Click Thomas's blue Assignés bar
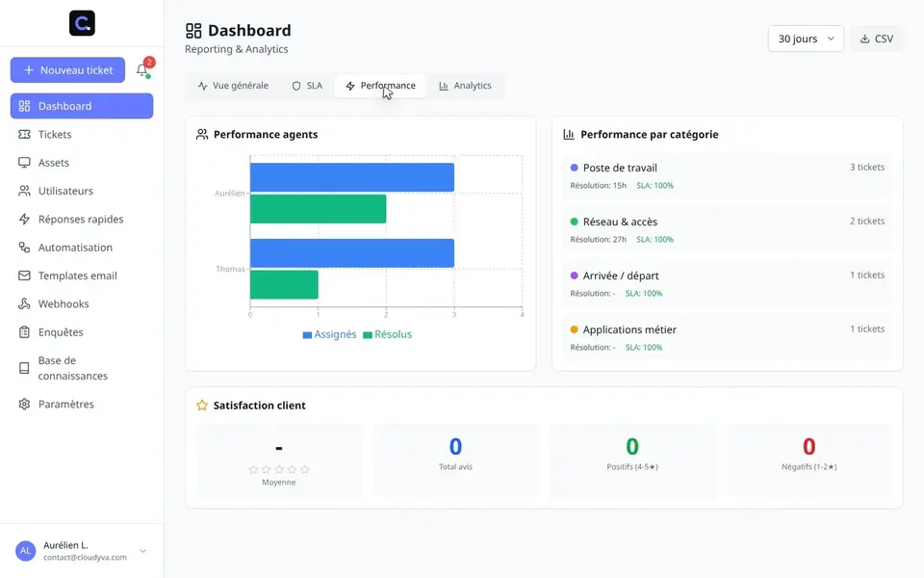Viewport: 924px width, 578px height. pyautogui.click(x=352, y=253)
